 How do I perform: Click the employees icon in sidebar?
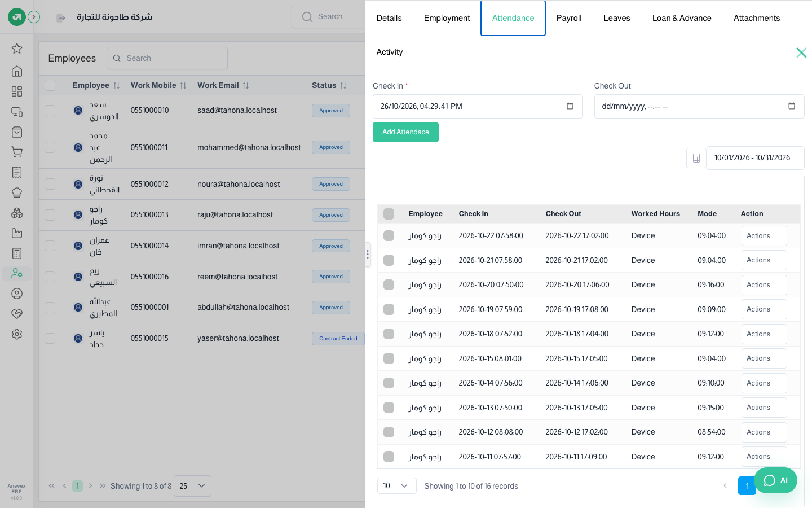tap(17, 274)
